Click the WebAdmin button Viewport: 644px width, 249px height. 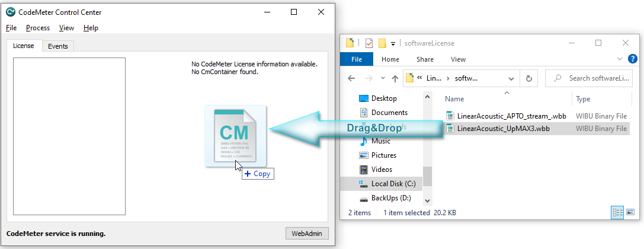pyautogui.click(x=307, y=234)
